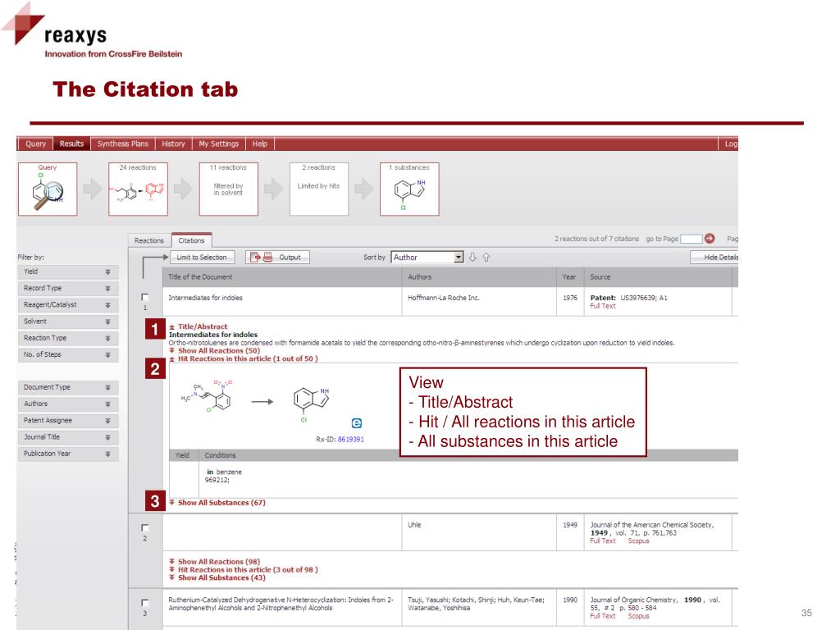Screen dimensions: 840x630
Task: Click the Hide Details button
Action: (x=714, y=257)
